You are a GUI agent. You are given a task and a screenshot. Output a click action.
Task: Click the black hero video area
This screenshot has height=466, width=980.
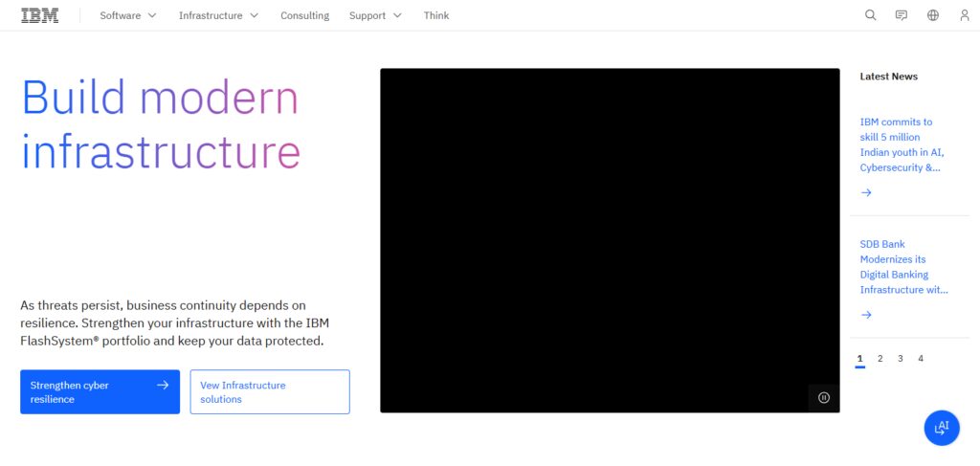[x=610, y=240]
